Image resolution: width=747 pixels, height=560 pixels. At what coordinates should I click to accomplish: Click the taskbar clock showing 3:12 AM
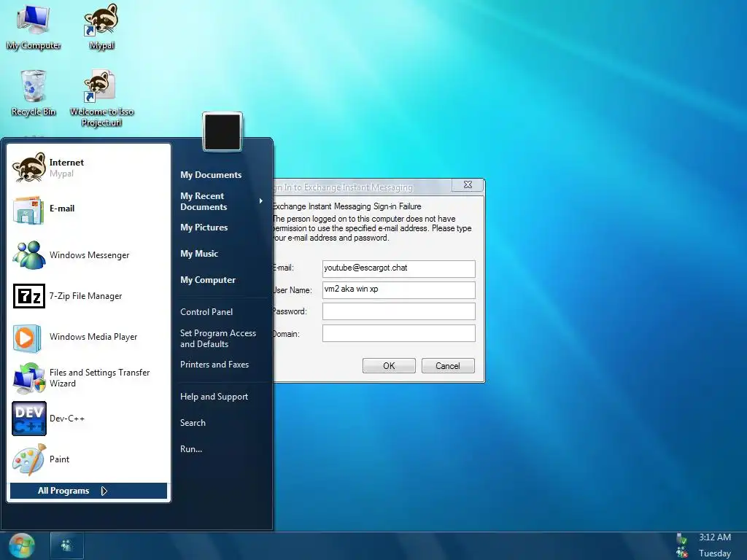point(715,537)
